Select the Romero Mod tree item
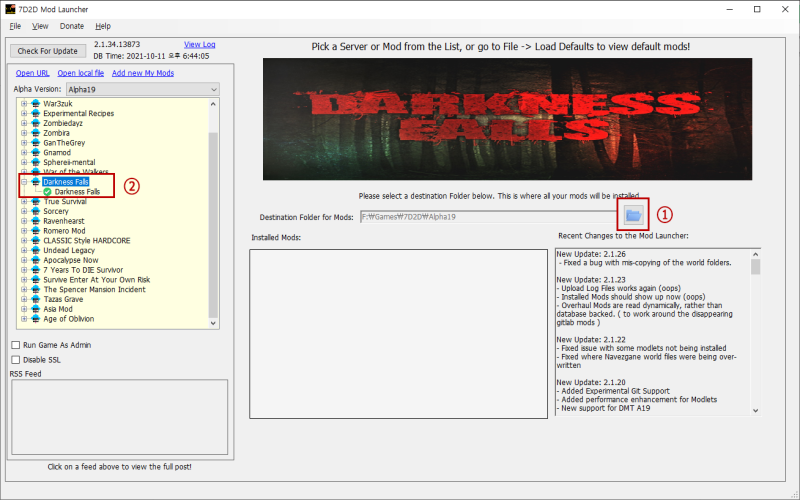Image resolution: width=800 pixels, height=500 pixels. pos(64,231)
